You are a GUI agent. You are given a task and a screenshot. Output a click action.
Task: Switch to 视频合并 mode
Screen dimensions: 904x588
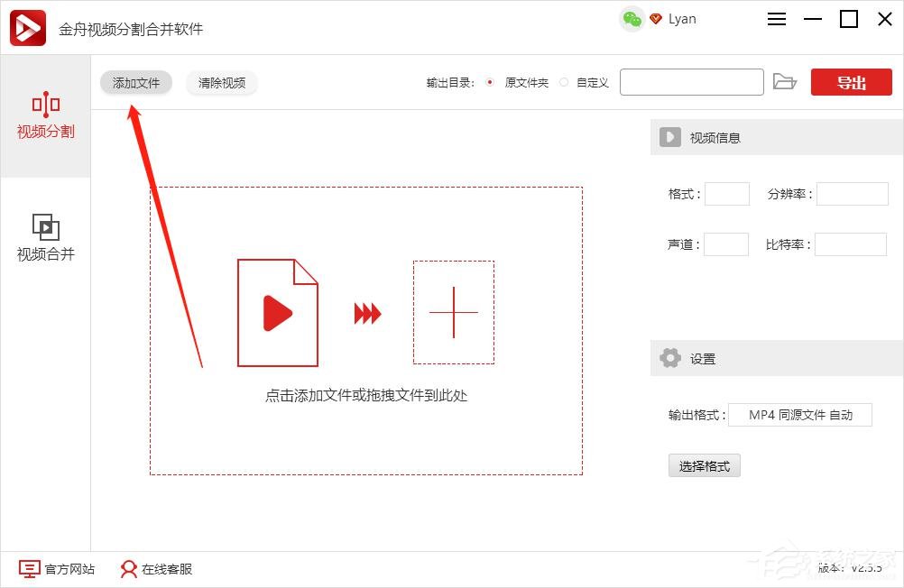click(x=45, y=236)
